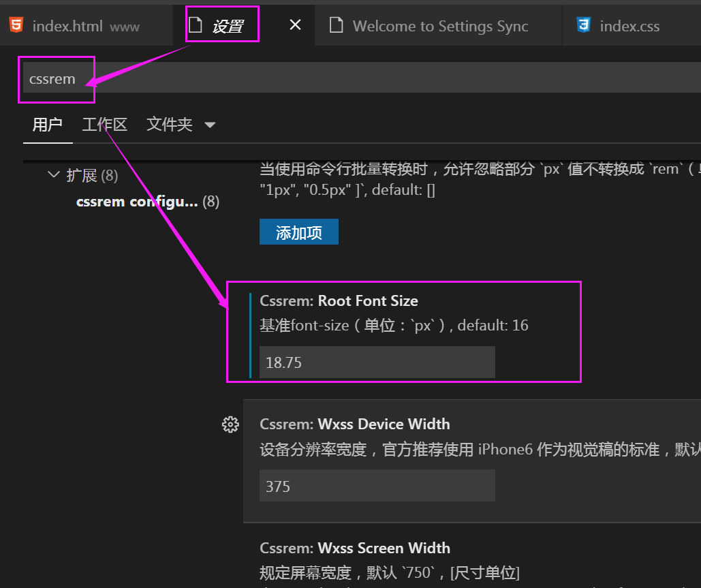This screenshot has width=701, height=588.
Task: Collapse the 扩展 (8) tree section
Action: (54, 174)
